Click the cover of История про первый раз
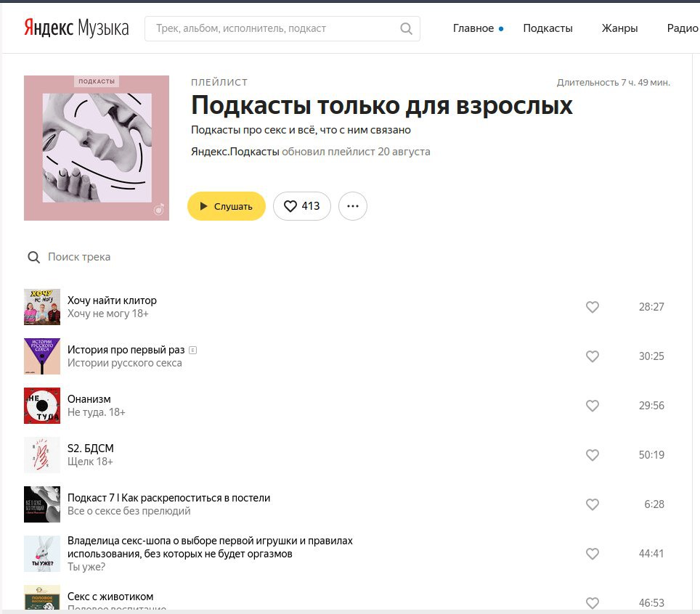Image resolution: width=700 pixels, height=614 pixels. [42, 356]
